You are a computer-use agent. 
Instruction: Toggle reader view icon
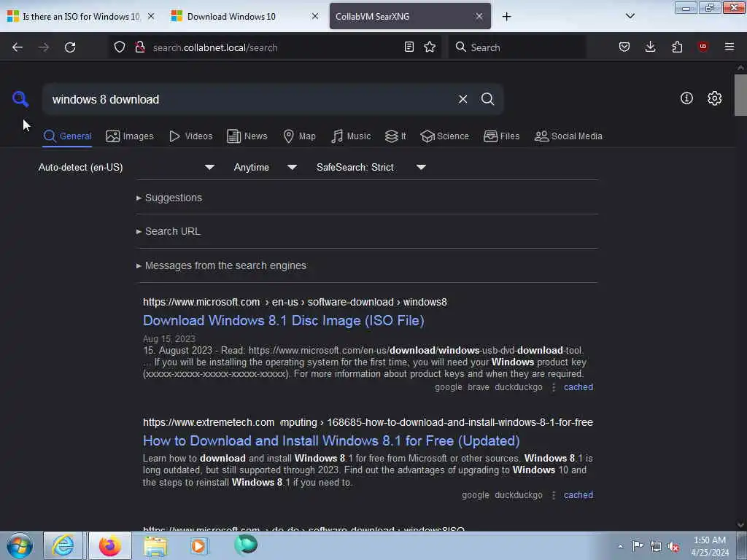click(409, 47)
